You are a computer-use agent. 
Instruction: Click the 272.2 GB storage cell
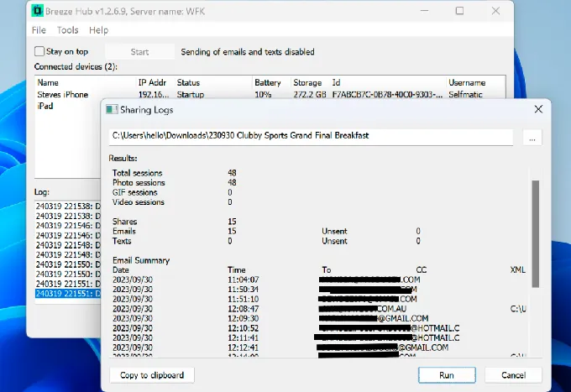310,95
